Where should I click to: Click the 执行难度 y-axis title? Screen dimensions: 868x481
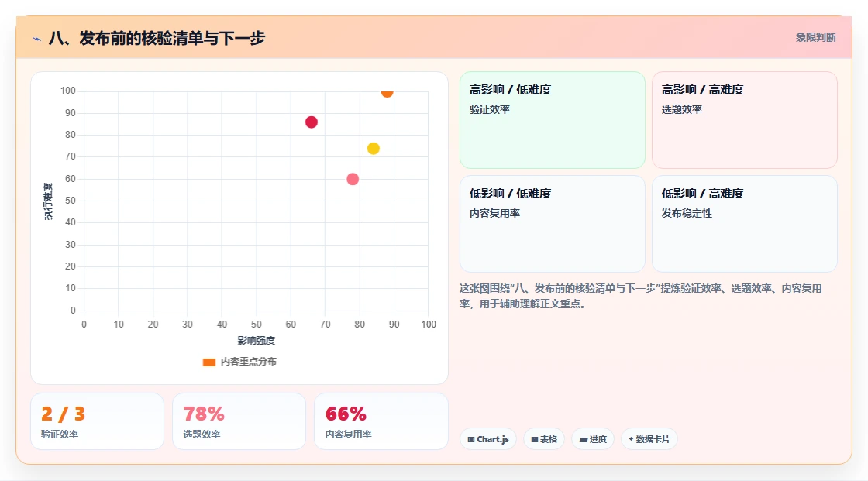click(48, 201)
